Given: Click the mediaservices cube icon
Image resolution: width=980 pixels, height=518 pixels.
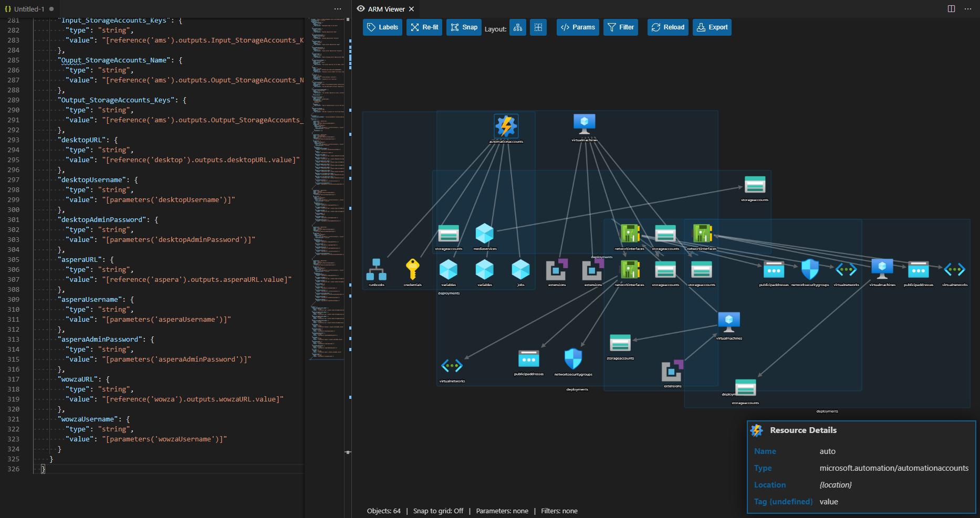Looking at the screenshot, I should point(484,232).
